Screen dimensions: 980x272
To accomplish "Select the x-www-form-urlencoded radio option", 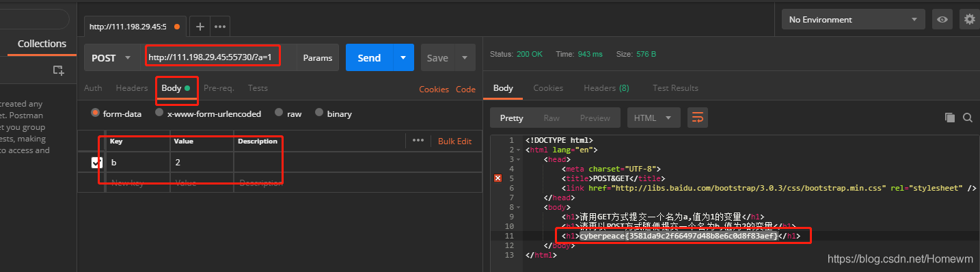I will (x=159, y=113).
